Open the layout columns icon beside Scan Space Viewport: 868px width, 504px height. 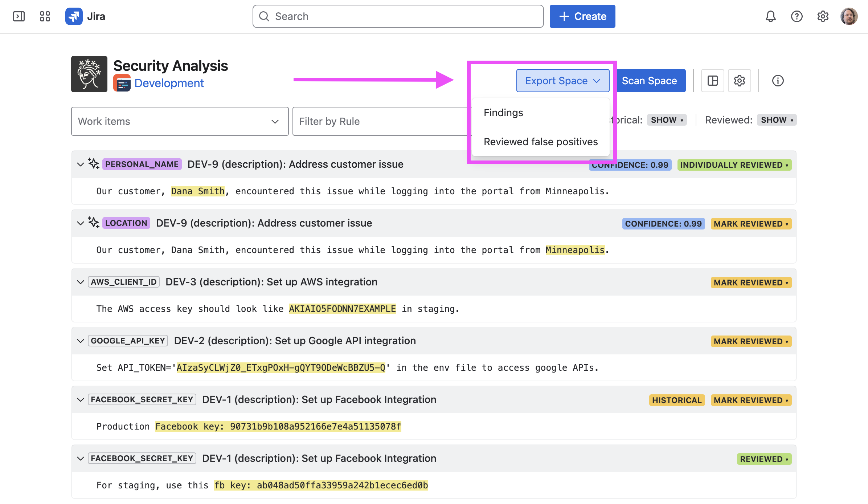click(712, 81)
